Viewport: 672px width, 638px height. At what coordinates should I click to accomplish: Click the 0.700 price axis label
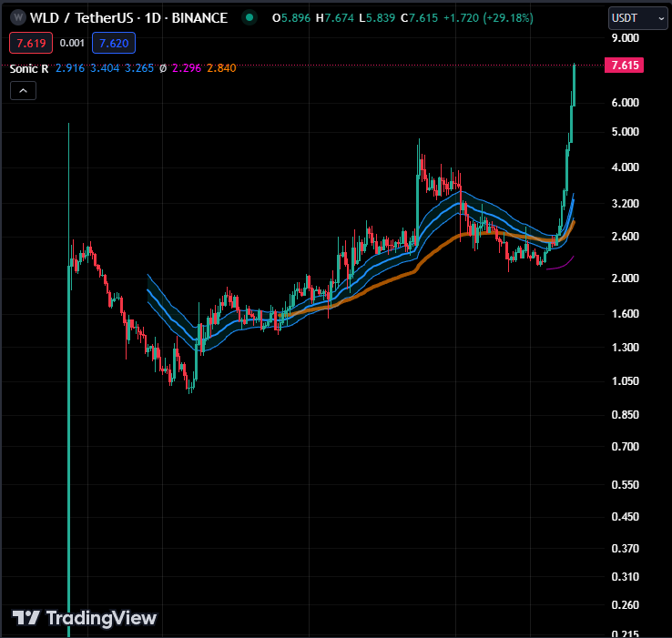[626, 447]
